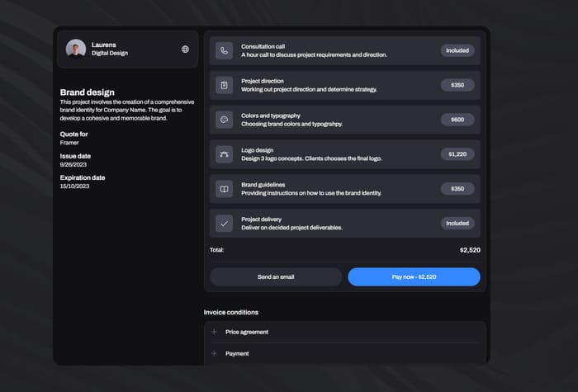Screen dimensions: 578x392
Task: Click the $350 badge on Brand guidelines
Action: [x=457, y=189]
